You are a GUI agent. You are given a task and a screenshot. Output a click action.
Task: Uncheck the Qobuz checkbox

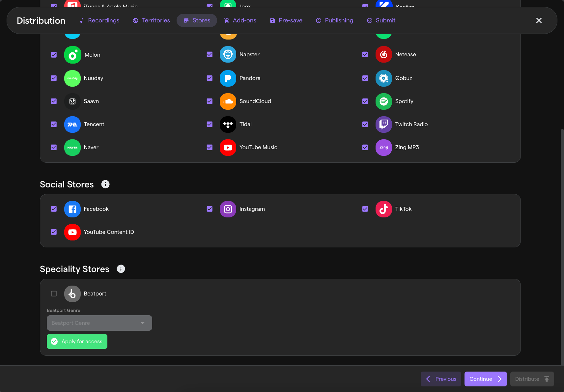(x=365, y=78)
